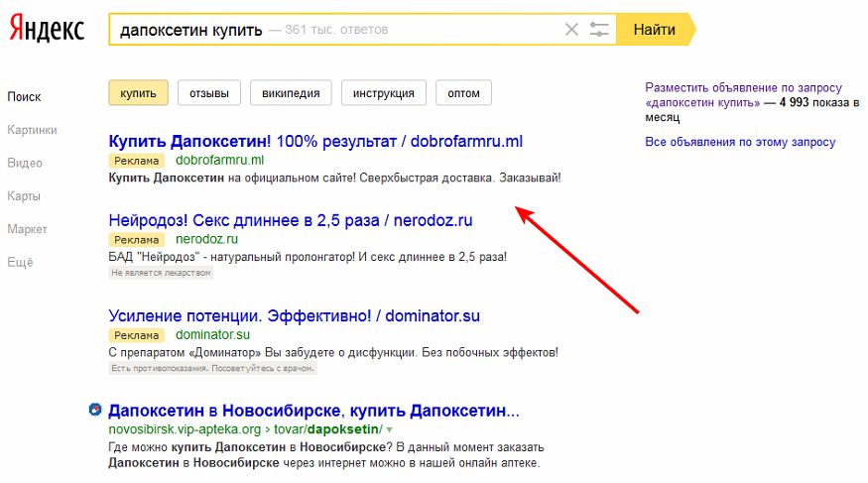Open green dominator.su URL link
This screenshot has width=868, height=483.
point(212,334)
